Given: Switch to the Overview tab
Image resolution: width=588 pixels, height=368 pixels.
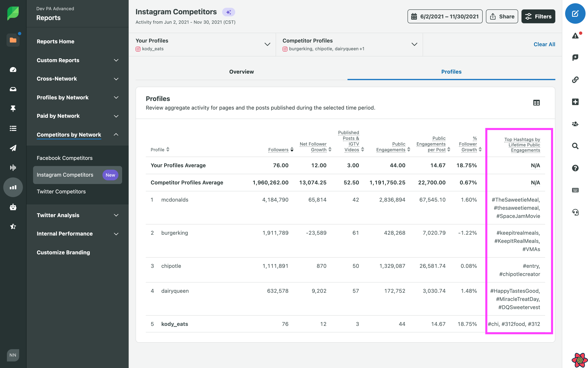Looking at the screenshot, I should pyautogui.click(x=241, y=72).
